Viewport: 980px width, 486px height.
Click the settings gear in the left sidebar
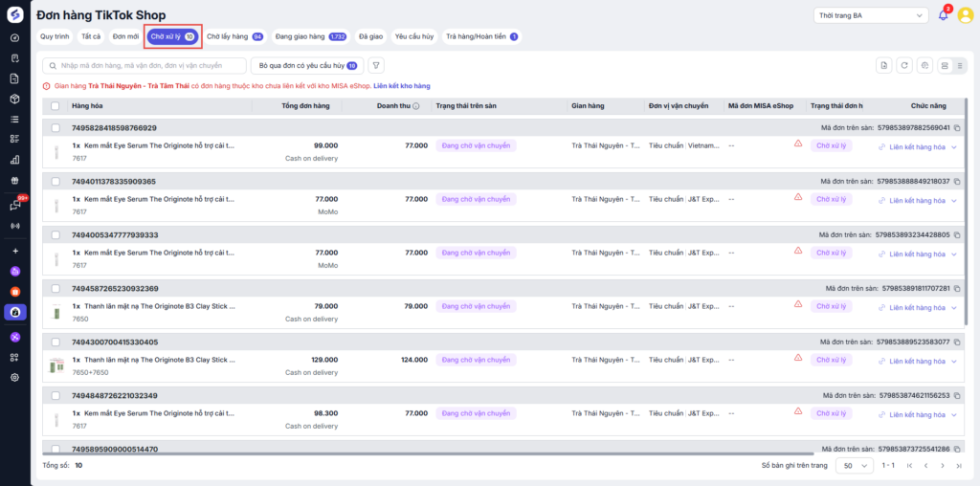point(14,377)
